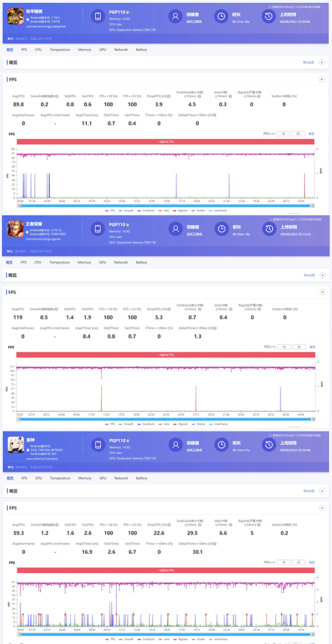Screen dimensions: 332x644
Task: Switch to Battery tab in 王者荣耀 report
Action: [142, 262]
